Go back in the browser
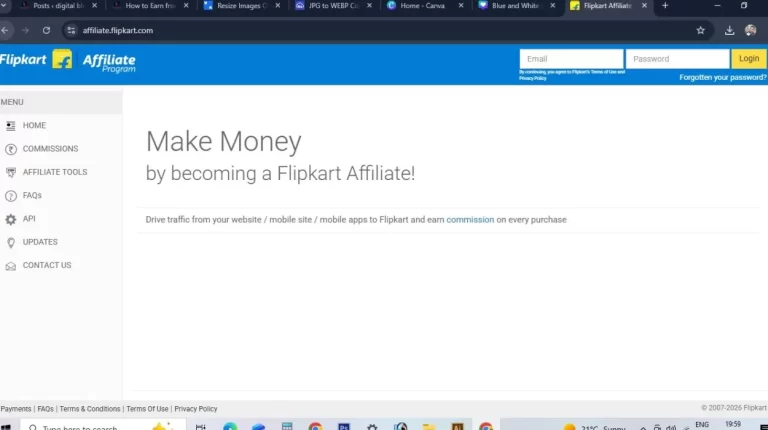 (5, 30)
